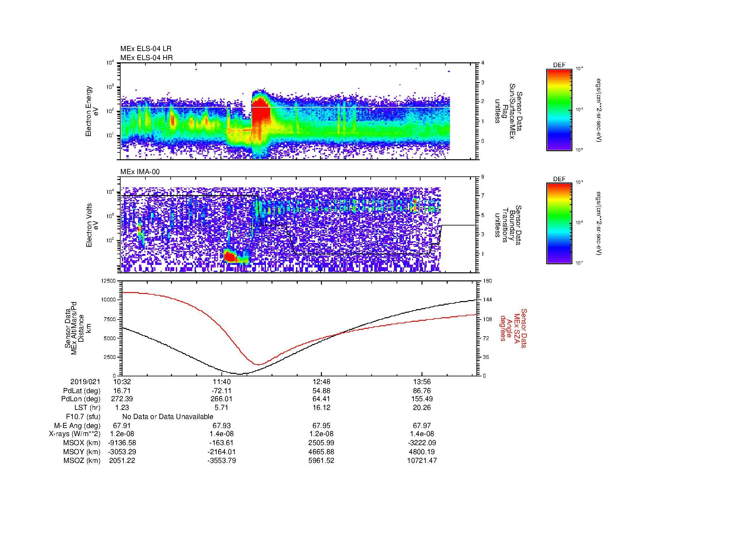Select PdLat value '-72.11'
The height and width of the screenshot is (534, 756).
(x=222, y=391)
